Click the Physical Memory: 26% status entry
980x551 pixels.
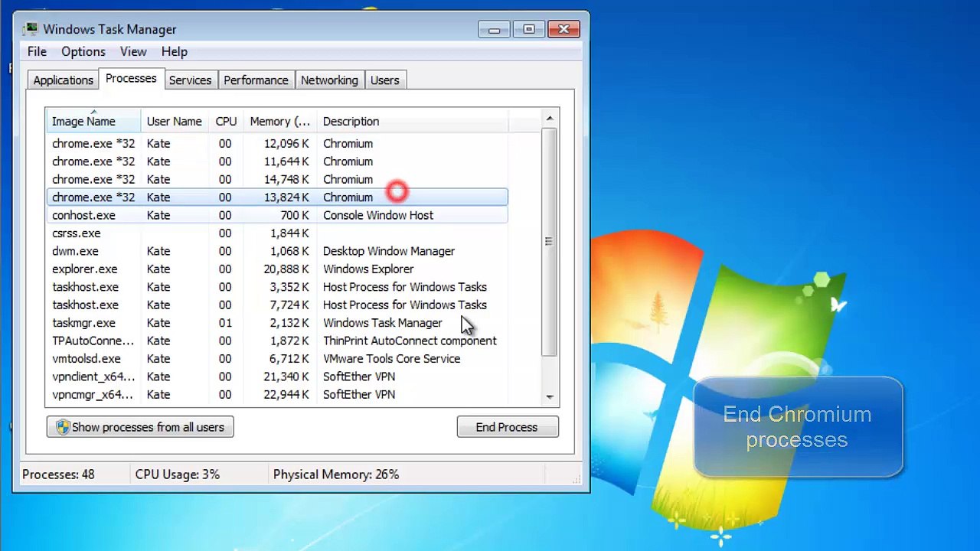tap(336, 474)
